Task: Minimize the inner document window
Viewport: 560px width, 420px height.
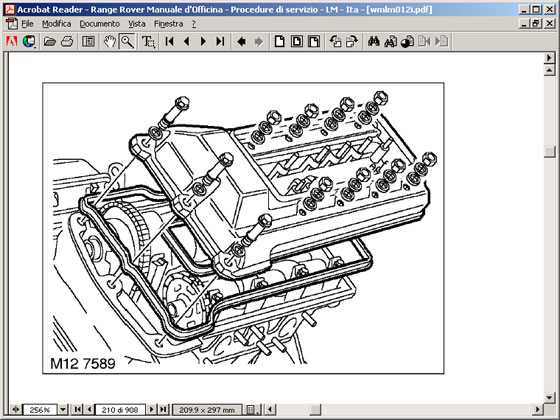Action: 524,24
